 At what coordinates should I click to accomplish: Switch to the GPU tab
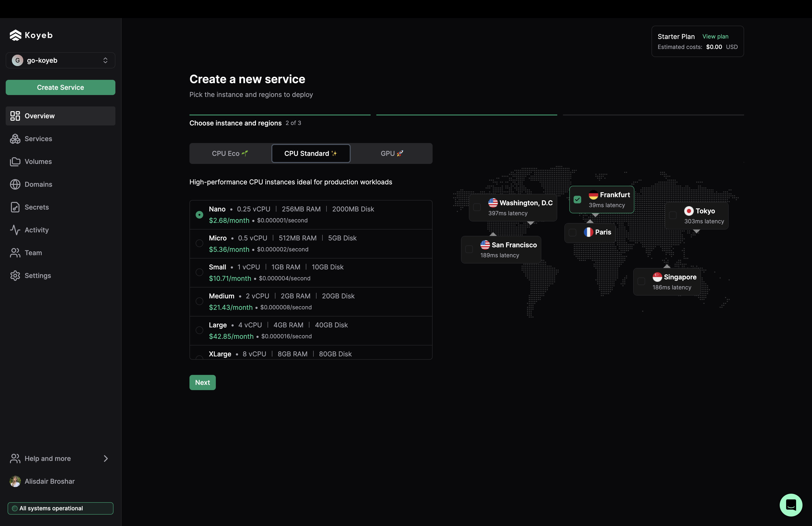pyautogui.click(x=392, y=154)
